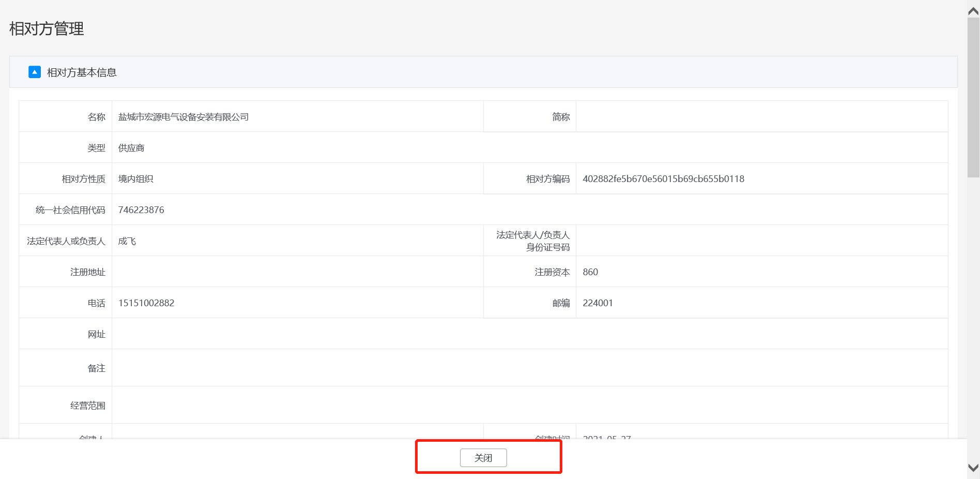The image size is (980, 479).
Task: Click the scrollbar up arrow
Action: 973,11
